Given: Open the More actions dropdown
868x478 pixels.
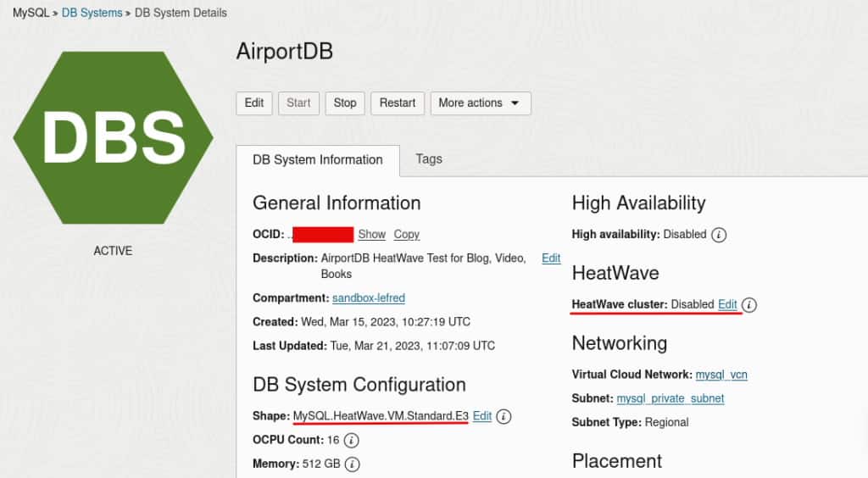Looking at the screenshot, I should 481,103.
